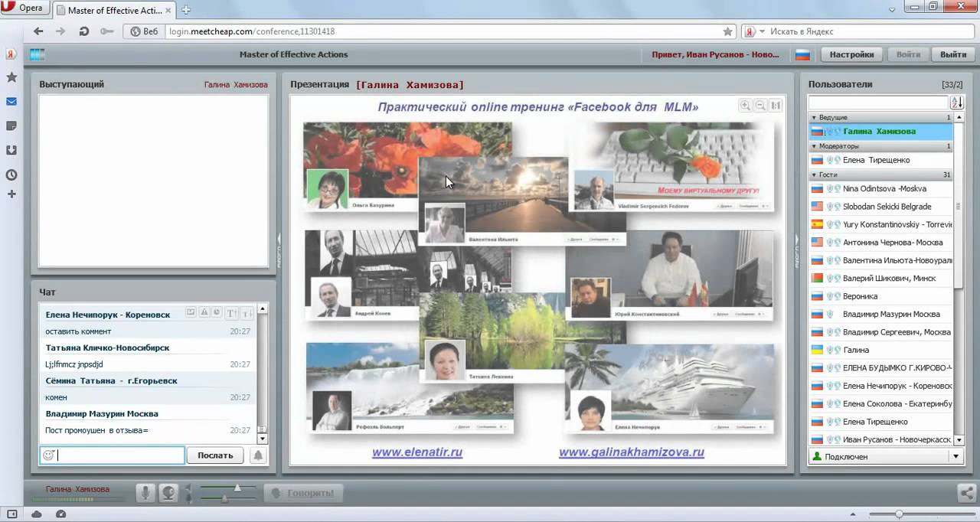Screen dimensions: 980x522
Task: Collapse the Гости group
Action: pos(813,175)
